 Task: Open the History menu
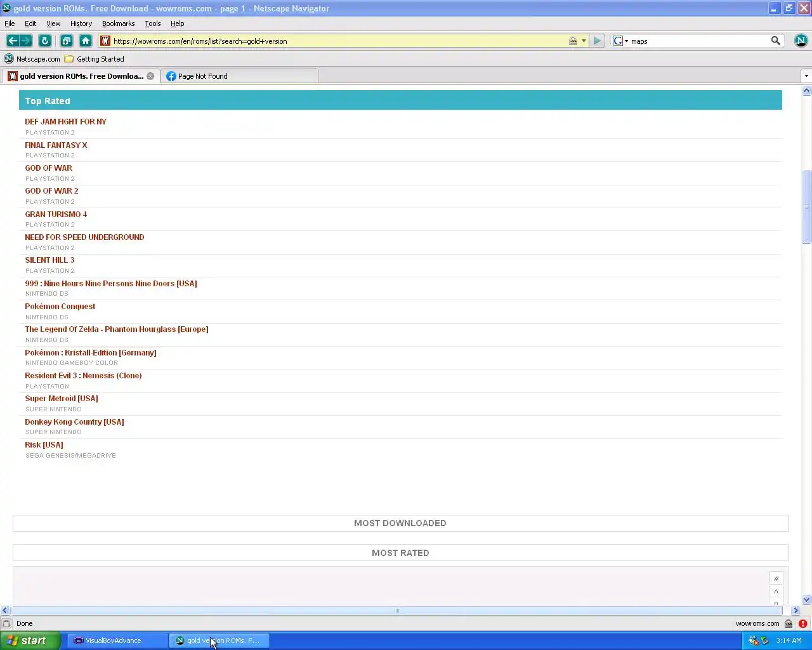(81, 23)
